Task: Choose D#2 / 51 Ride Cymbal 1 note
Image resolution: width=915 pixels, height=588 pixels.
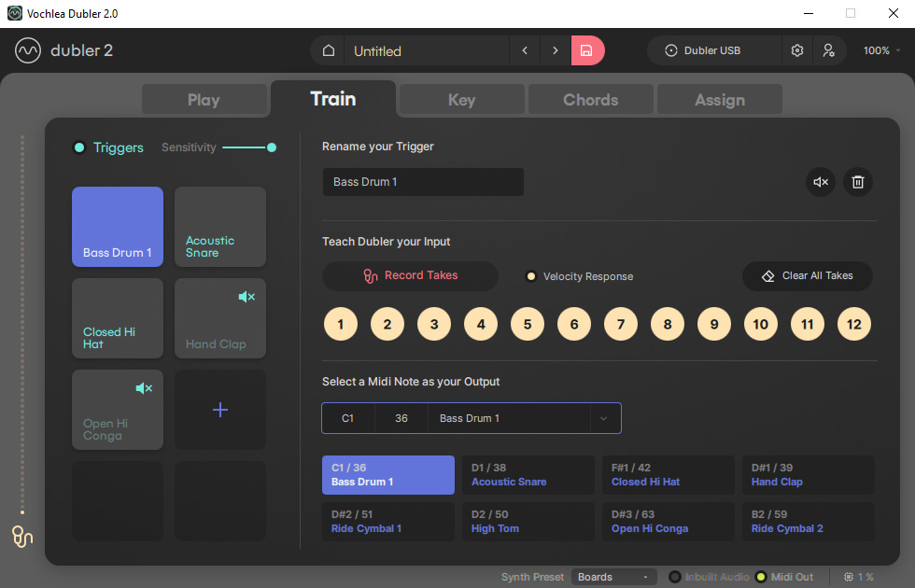Action: click(x=388, y=522)
